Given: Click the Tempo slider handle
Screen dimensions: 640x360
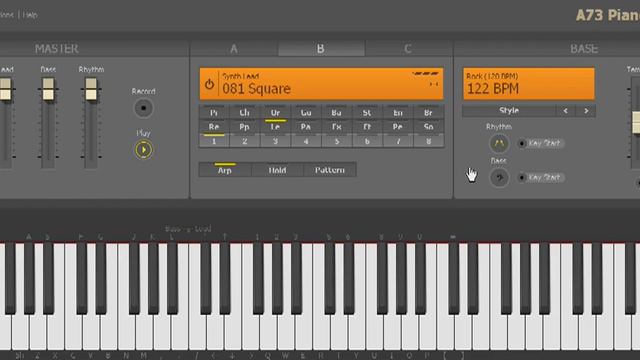Looking at the screenshot, I should point(636,122).
